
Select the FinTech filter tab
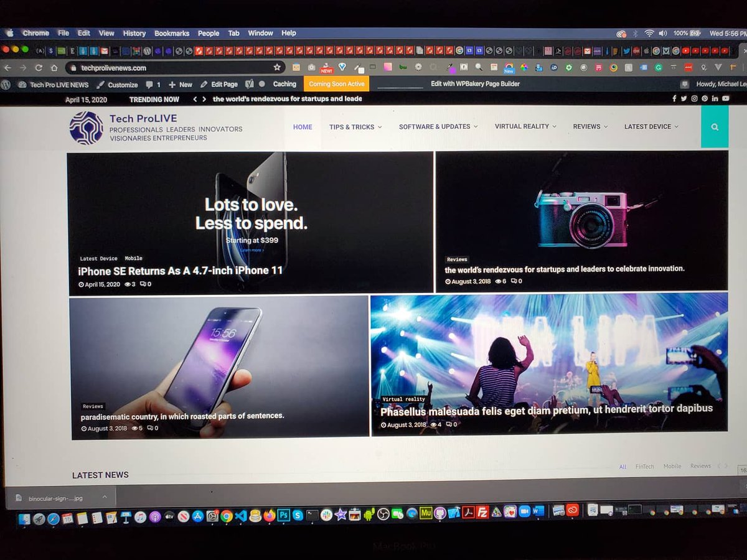(645, 466)
